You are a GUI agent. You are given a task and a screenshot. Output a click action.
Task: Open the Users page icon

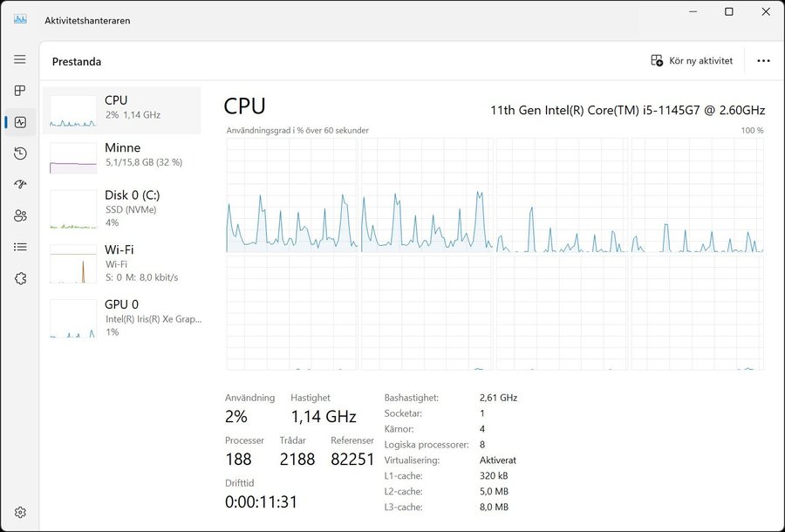[x=20, y=215]
